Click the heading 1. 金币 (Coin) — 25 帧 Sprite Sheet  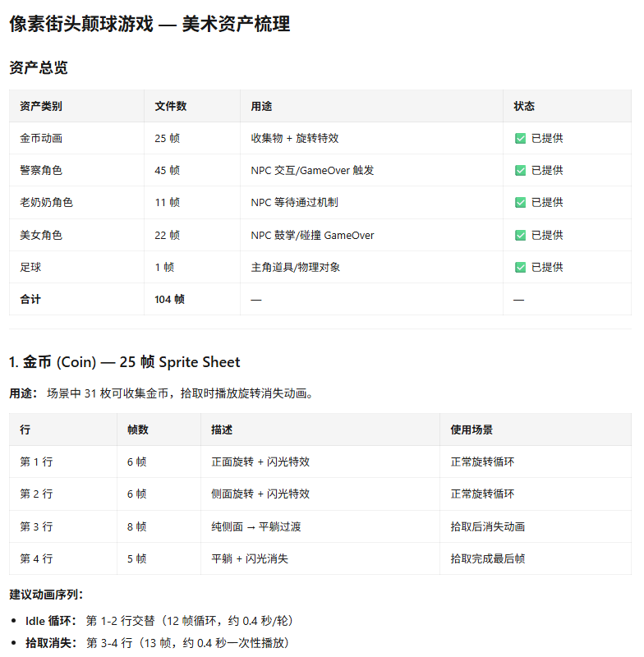[x=124, y=362]
